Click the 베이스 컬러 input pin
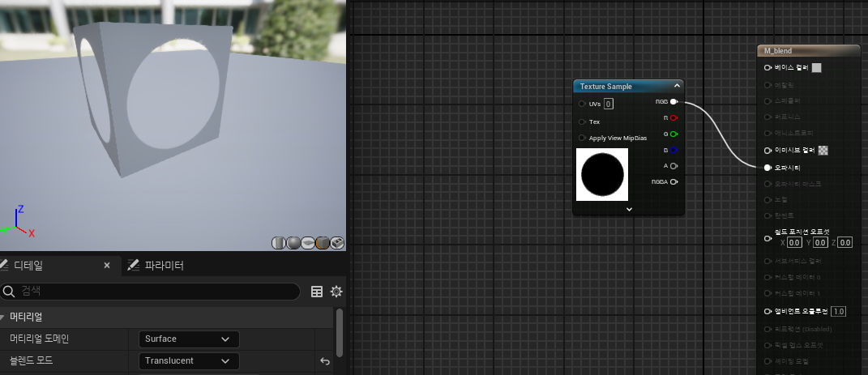 (x=768, y=67)
